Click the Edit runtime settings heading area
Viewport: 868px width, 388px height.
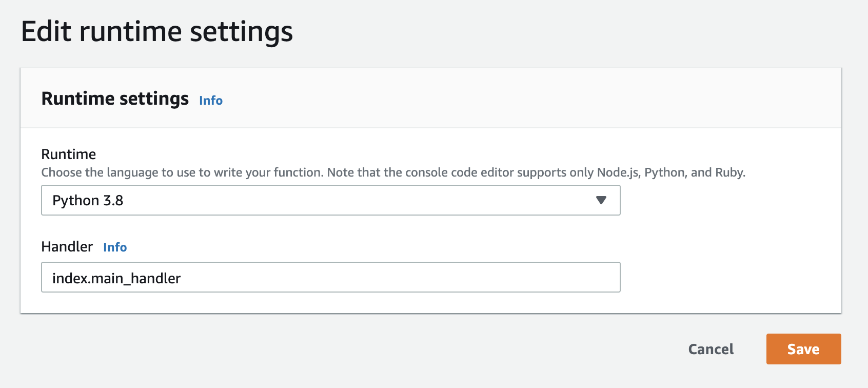[x=157, y=32]
